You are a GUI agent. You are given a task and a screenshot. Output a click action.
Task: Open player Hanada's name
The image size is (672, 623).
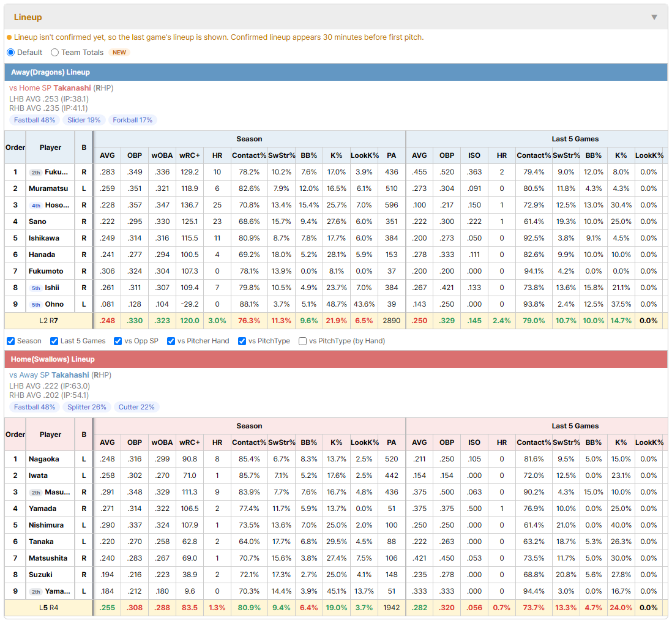pos(42,255)
